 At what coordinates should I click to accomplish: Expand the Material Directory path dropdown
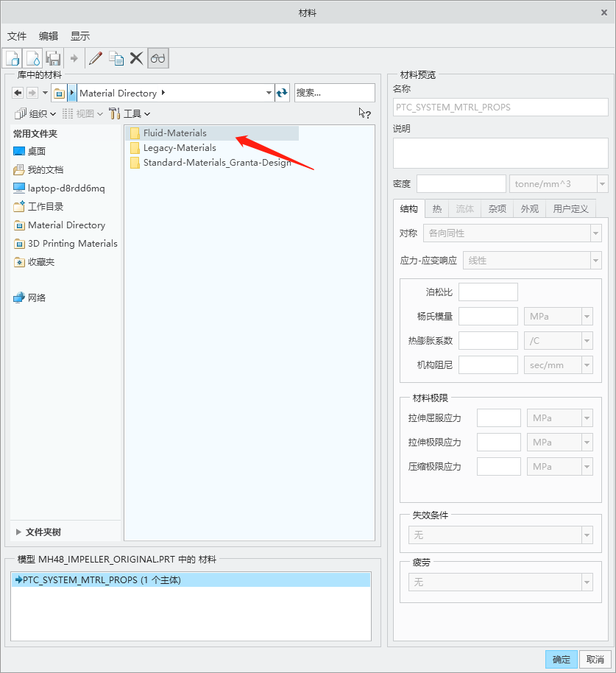(269, 93)
